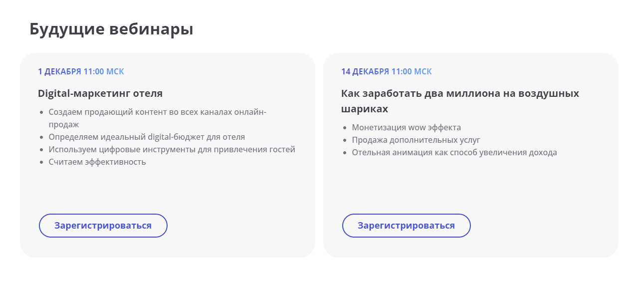
Task: Click "Создаем продающий контент" bullet text
Action: (x=157, y=112)
